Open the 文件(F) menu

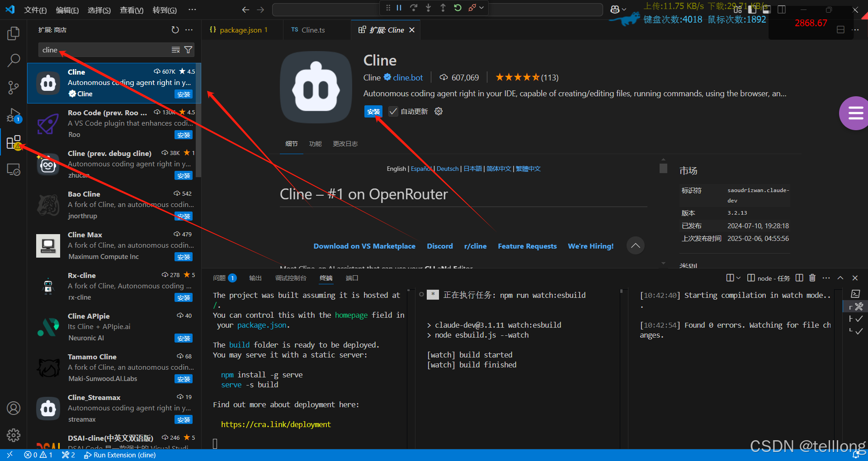point(35,10)
